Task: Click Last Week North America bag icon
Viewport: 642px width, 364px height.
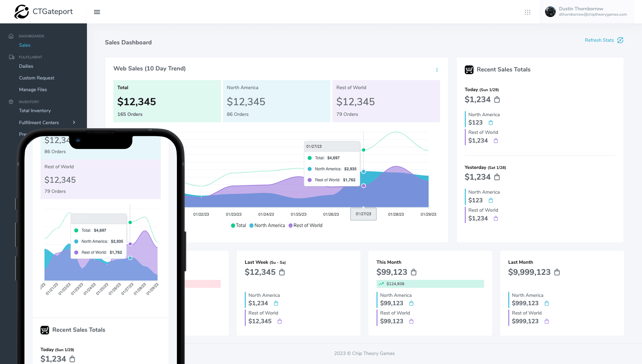Action: tap(276, 303)
